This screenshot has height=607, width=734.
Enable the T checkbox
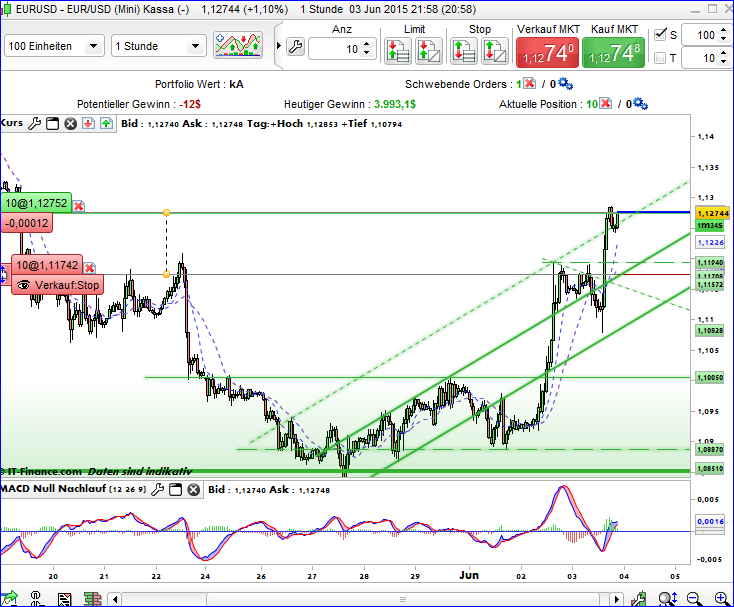(660, 58)
